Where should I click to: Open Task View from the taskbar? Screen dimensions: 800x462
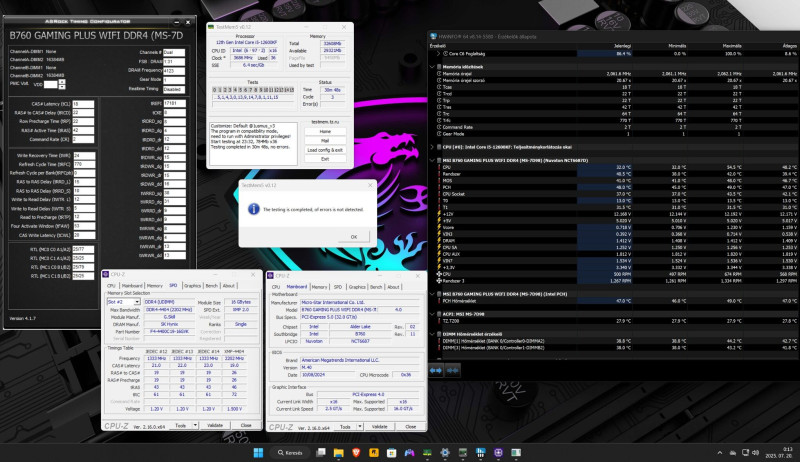(321, 452)
